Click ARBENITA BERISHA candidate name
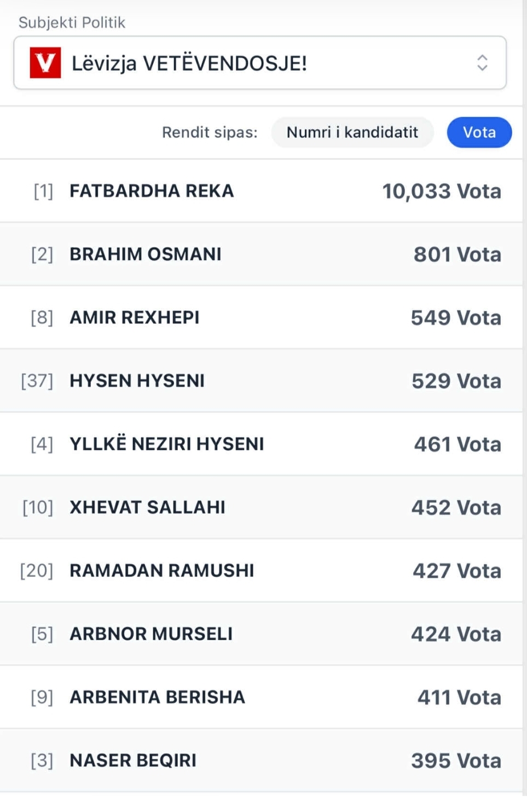This screenshot has width=527, height=812. [157, 697]
